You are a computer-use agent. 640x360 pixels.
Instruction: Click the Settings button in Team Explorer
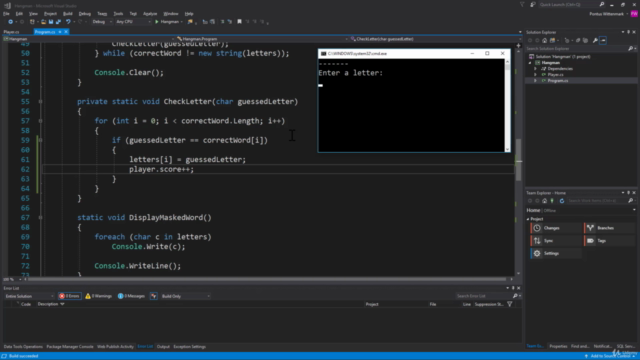click(556, 253)
